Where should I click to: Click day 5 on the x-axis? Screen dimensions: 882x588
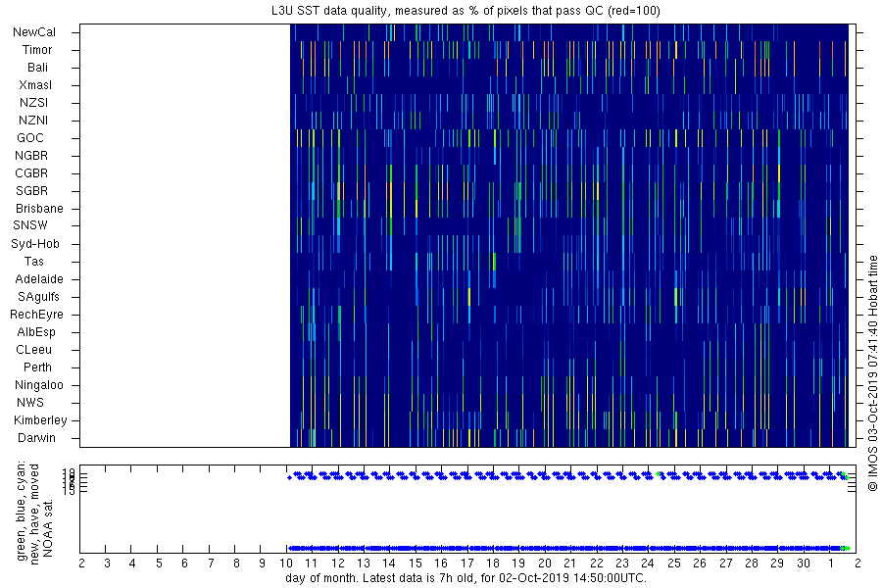[x=159, y=563]
